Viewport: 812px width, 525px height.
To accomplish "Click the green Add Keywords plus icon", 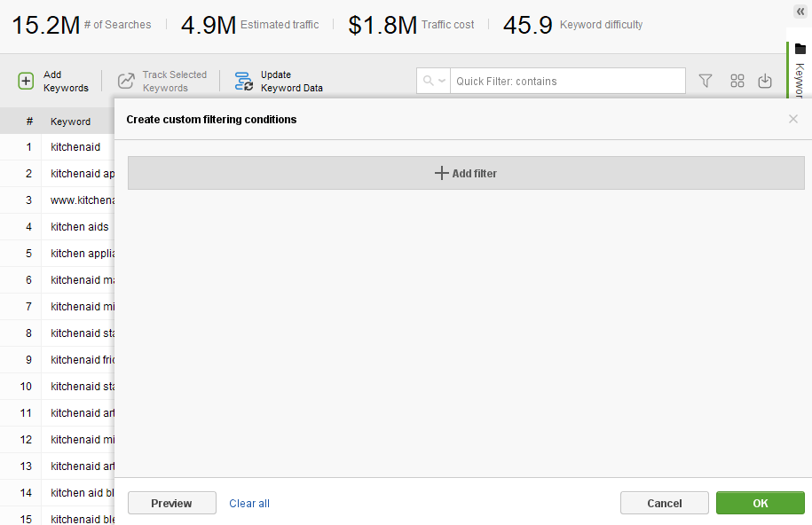I will pyautogui.click(x=26, y=82).
